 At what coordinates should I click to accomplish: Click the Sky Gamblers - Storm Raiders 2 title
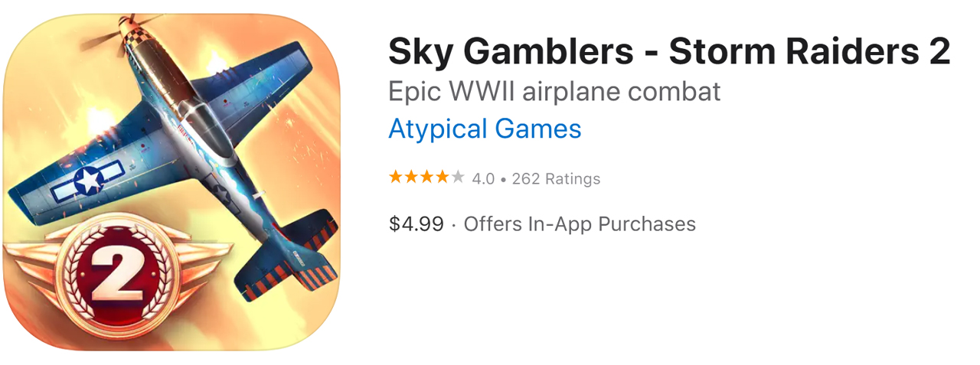point(669,52)
